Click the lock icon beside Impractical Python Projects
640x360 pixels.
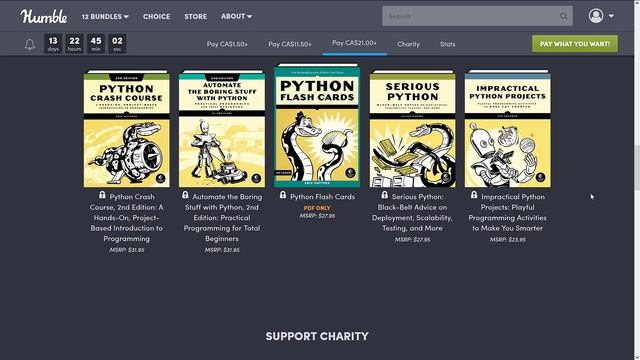click(x=474, y=195)
